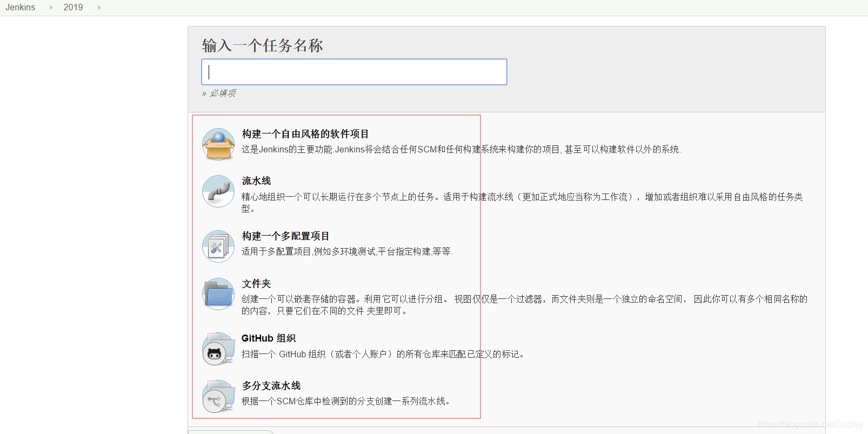
Task: Click the Pipeline pipe icon
Action: (x=218, y=191)
